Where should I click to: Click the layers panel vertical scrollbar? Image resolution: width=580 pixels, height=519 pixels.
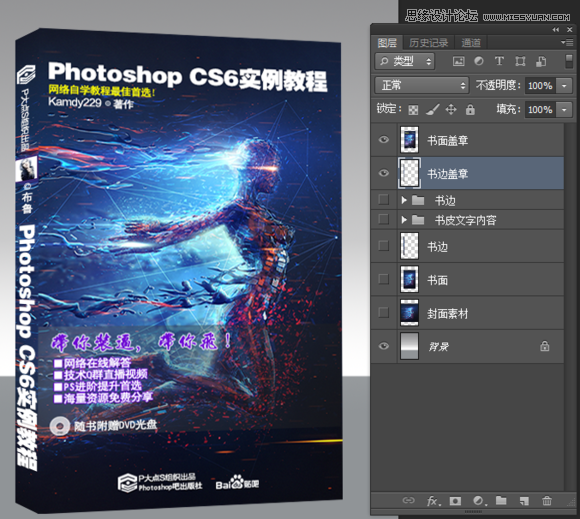pyautogui.click(x=569, y=307)
